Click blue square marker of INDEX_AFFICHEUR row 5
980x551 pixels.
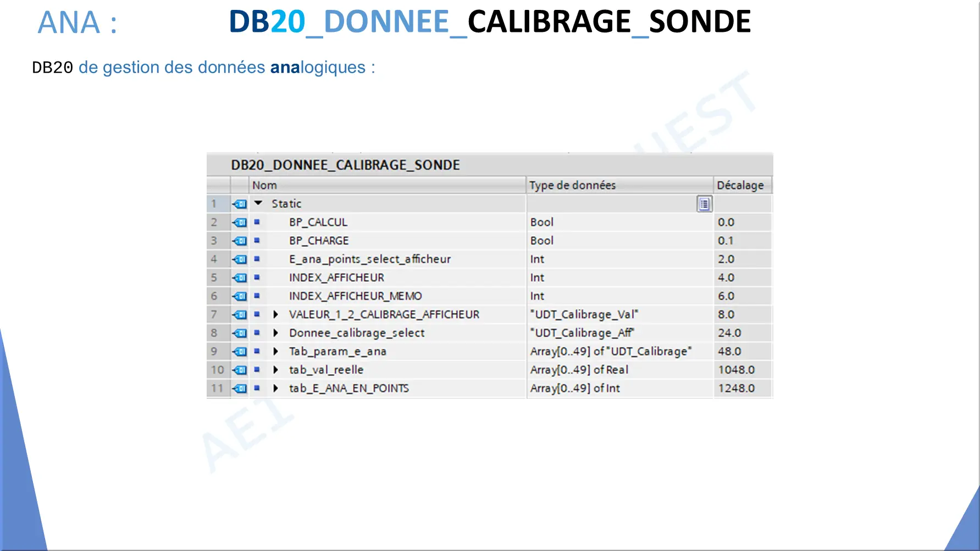click(x=257, y=277)
